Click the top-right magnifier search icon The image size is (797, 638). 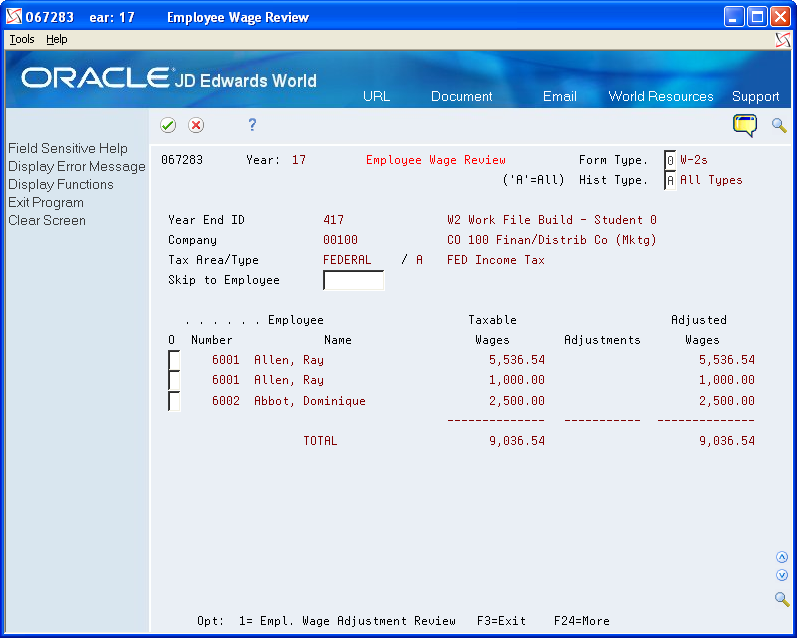pyautogui.click(x=779, y=125)
